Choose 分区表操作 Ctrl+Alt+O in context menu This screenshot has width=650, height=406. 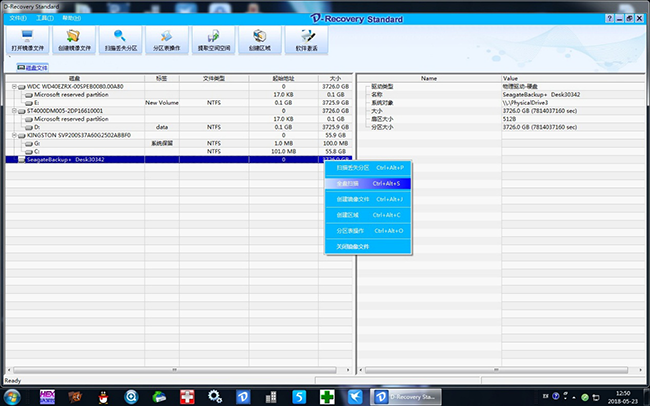(369, 231)
